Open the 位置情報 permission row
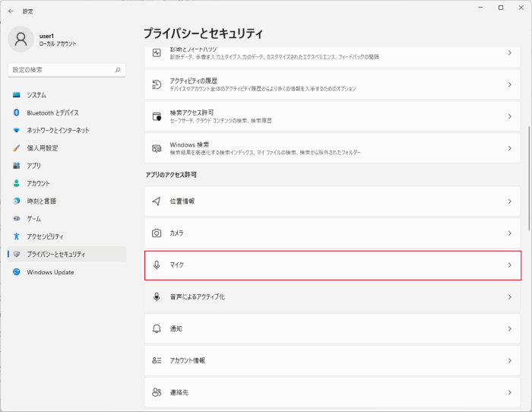This screenshot has height=412, width=532. (x=332, y=201)
